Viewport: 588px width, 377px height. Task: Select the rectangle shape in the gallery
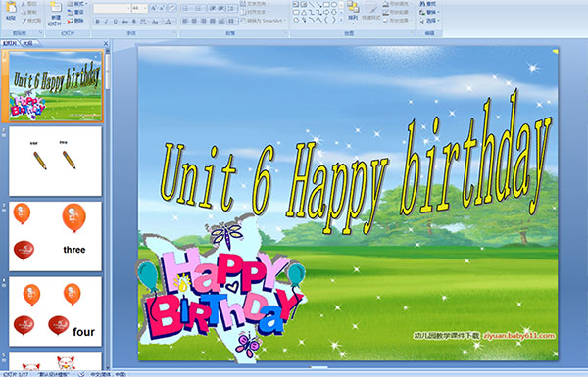coord(326,4)
